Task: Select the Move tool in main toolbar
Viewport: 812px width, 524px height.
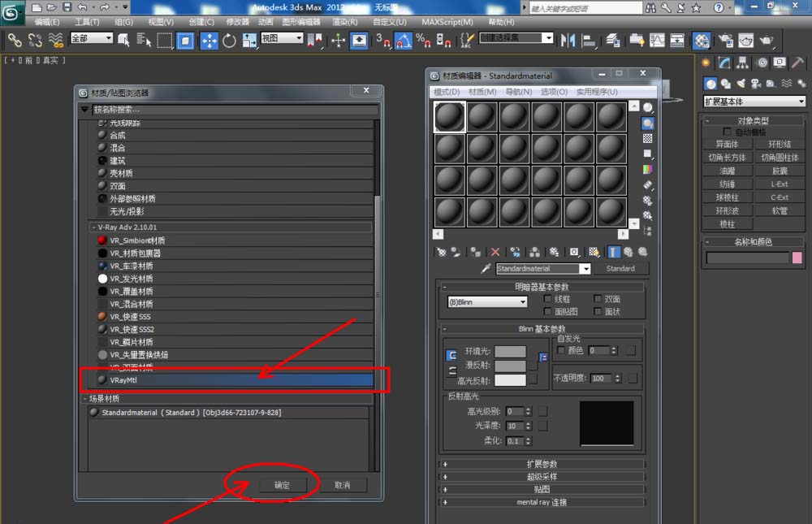Action: 209,41
